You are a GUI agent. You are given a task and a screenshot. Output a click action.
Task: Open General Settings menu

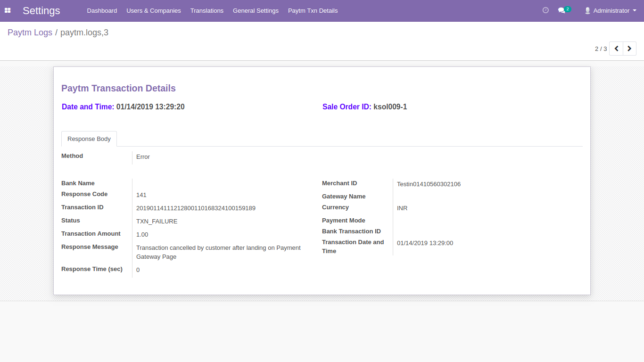coord(256,10)
